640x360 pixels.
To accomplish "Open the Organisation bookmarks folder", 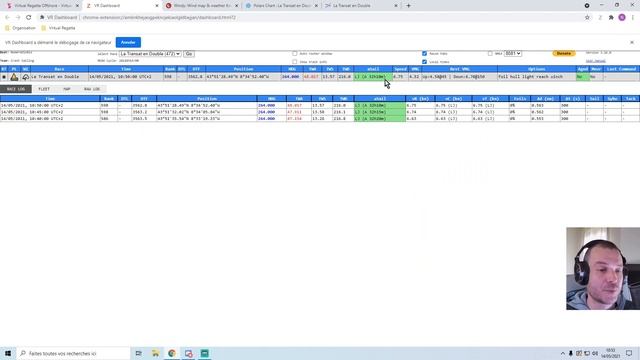I will click(x=20, y=28).
